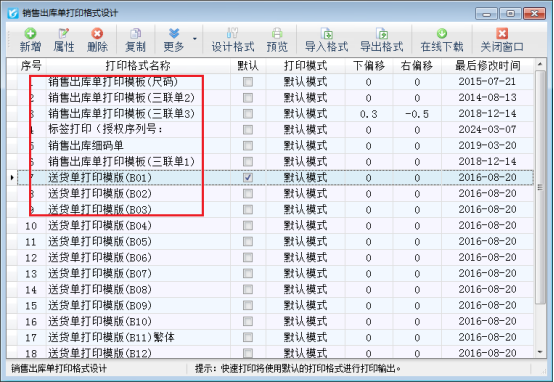Click scrollbar up arrow of the list
The width and height of the screenshot is (554, 382).
[x=540, y=64]
